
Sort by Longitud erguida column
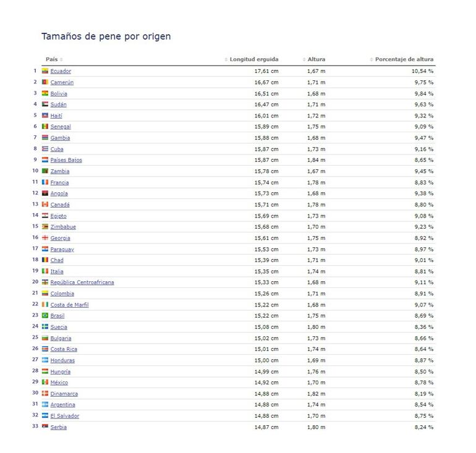(x=253, y=59)
